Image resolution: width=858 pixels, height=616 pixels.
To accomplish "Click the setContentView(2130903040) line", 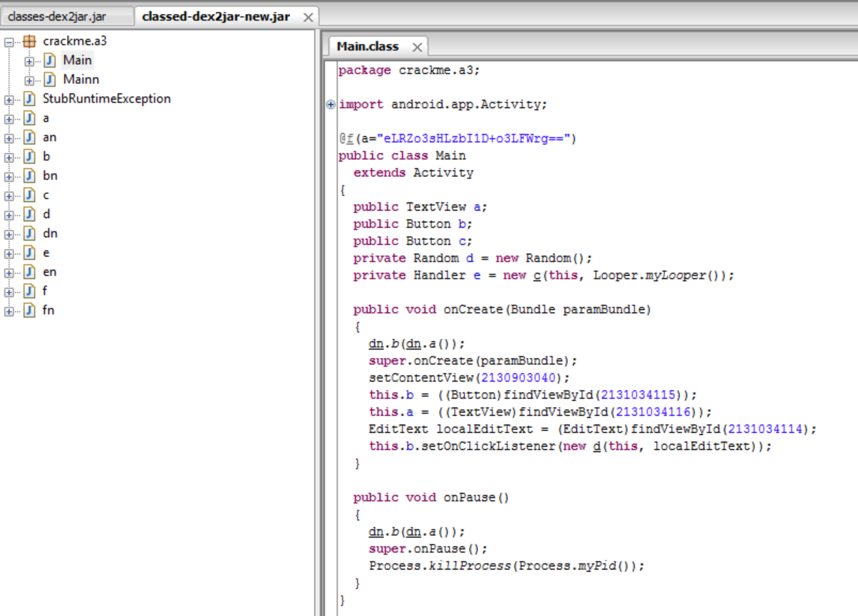I will pos(470,378).
